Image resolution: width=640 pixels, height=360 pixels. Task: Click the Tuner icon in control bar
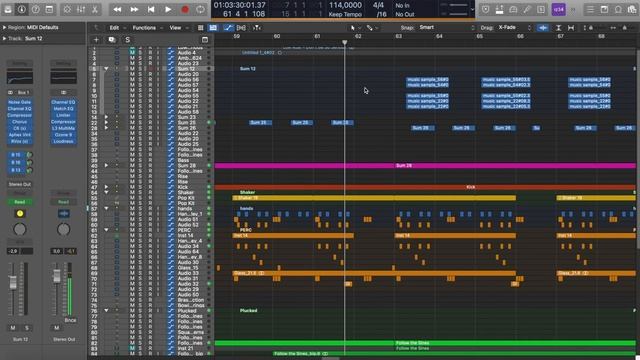click(x=527, y=9)
